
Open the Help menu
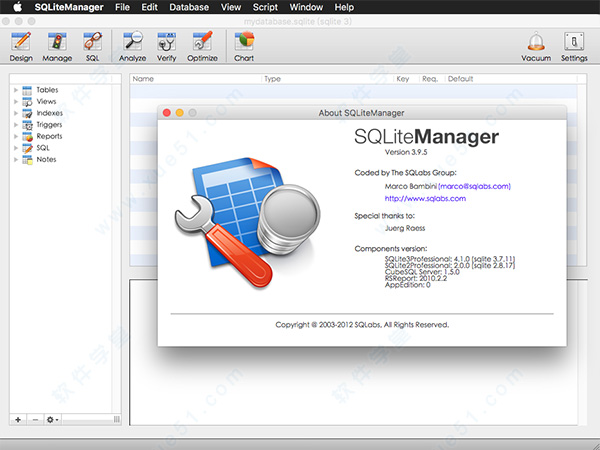[344, 7]
